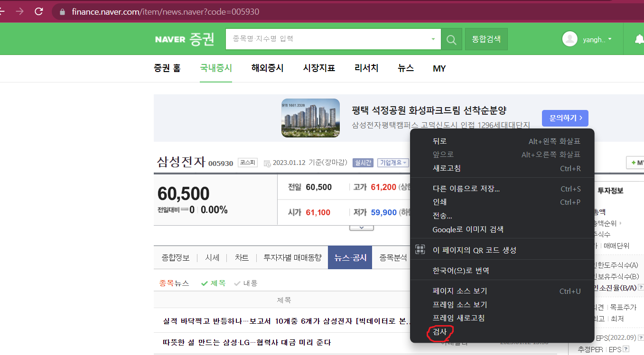The height and width of the screenshot is (355, 644).
Task: Toggle the 제목 checkmark filter
Action: (213, 283)
